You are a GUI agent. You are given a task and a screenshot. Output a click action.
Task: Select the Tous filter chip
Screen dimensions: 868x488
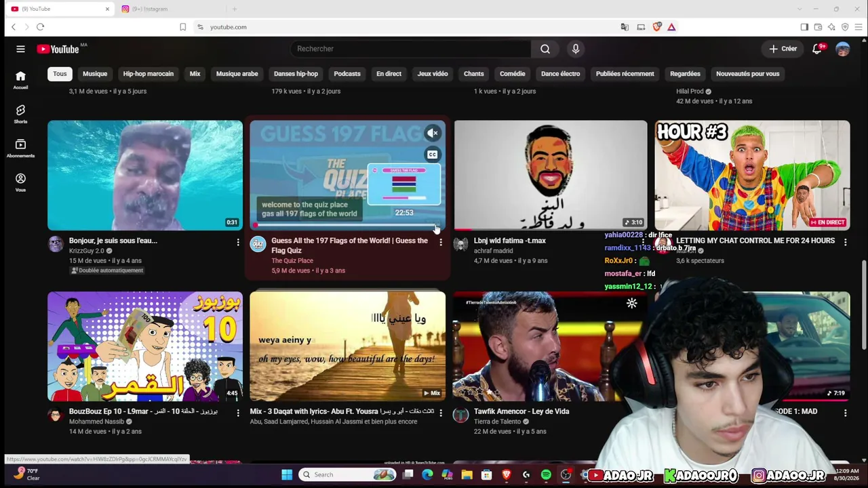point(60,74)
